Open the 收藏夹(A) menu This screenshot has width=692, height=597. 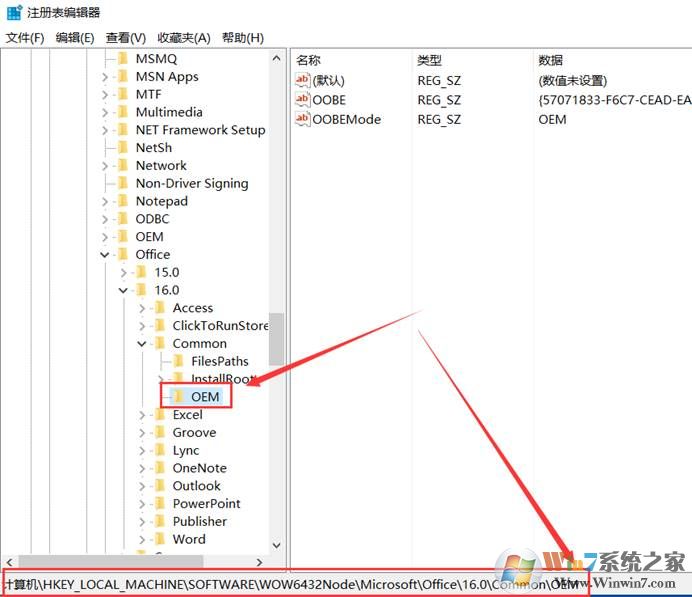(184, 38)
